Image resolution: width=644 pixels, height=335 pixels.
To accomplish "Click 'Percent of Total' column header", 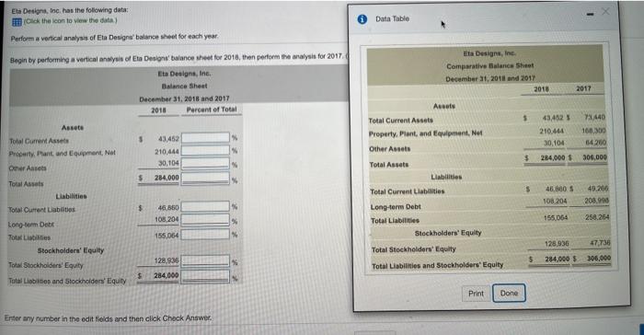I will (x=212, y=110).
